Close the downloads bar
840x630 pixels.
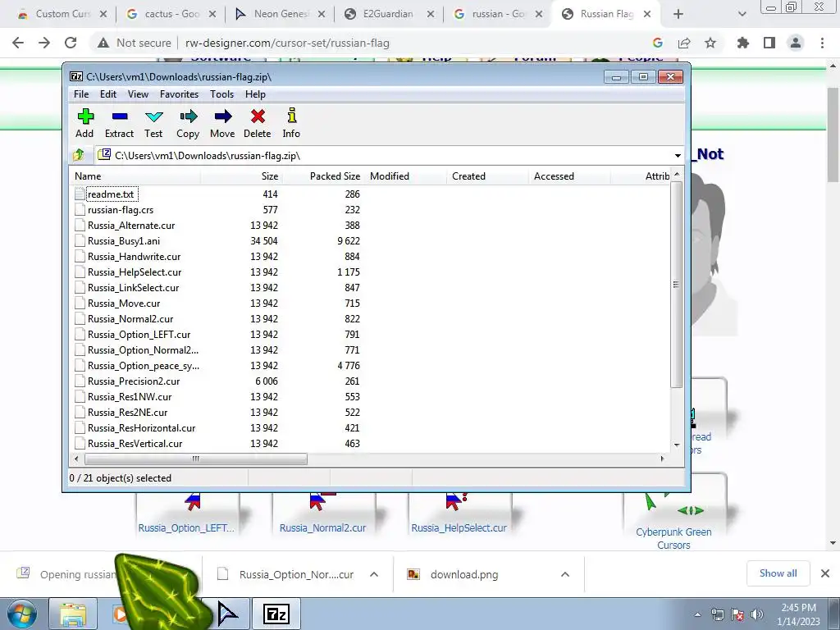coord(825,573)
